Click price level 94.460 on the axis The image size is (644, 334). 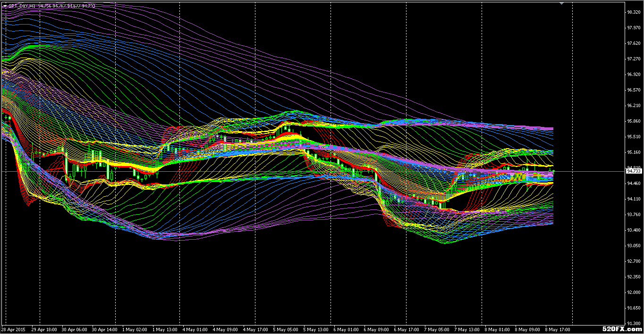634,184
